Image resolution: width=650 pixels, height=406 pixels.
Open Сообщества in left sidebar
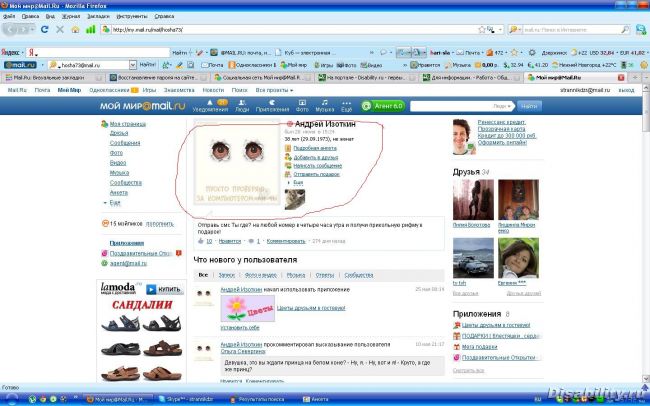(x=126, y=182)
